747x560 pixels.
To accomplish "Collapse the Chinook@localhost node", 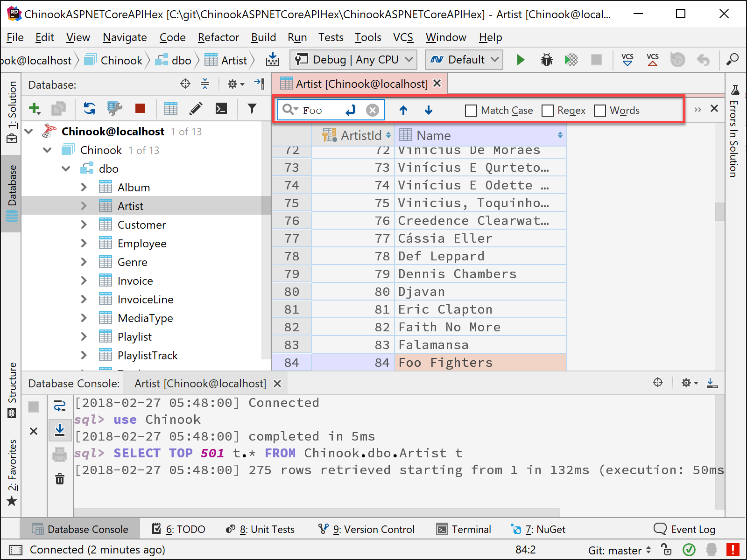I will point(29,132).
